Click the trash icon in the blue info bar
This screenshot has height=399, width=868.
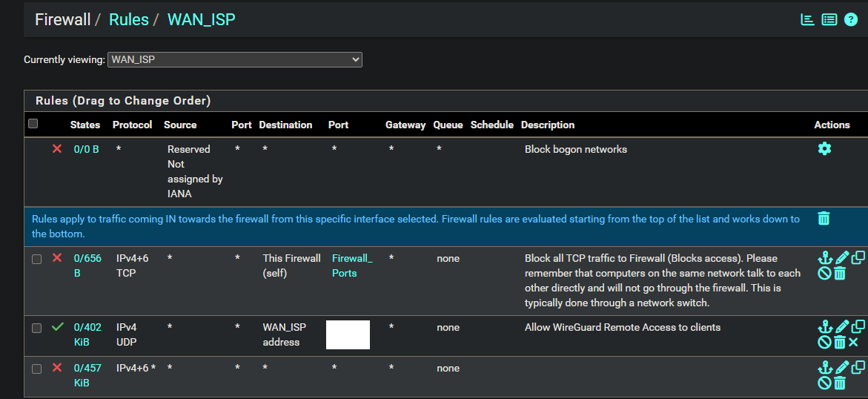click(824, 218)
